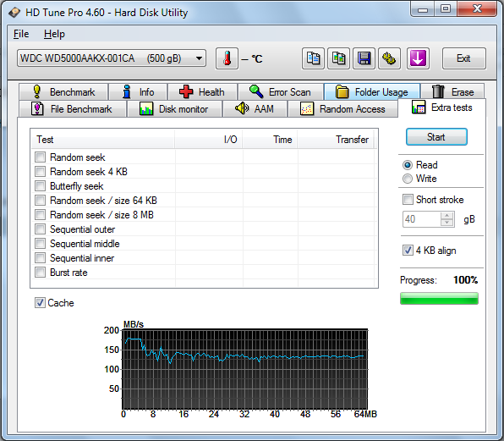This screenshot has height=441, width=504.
Task: Uncheck the Cache checkbox
Action: point(40,303)
